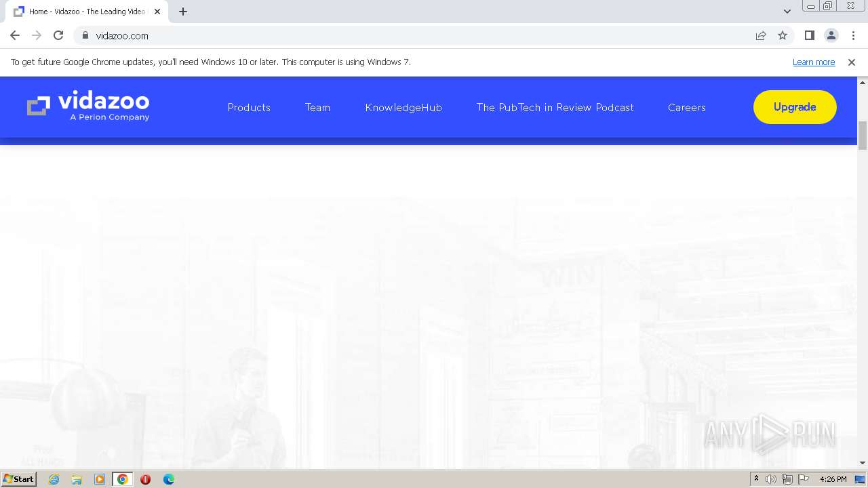Go to KnowledgeHub
Image resolution: width=868 pixels, height=488 pixels.
pos(403,107)
